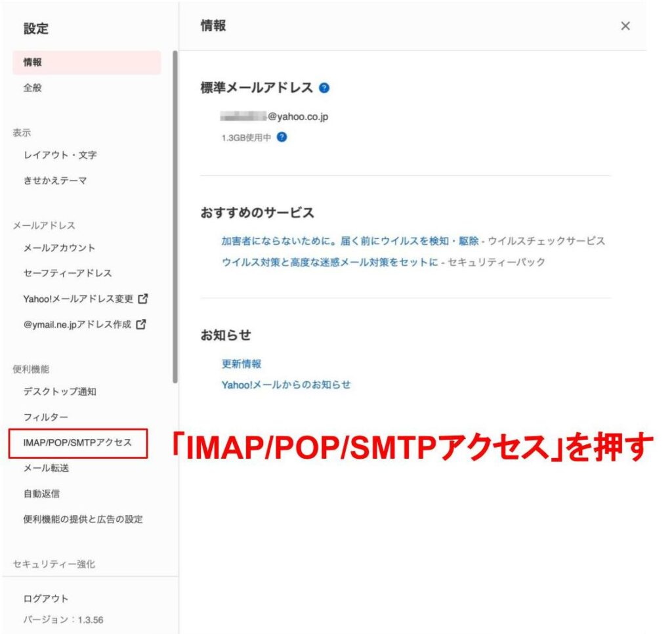Click ログアウト at sidebar bottom

click(x=46, y=599)
